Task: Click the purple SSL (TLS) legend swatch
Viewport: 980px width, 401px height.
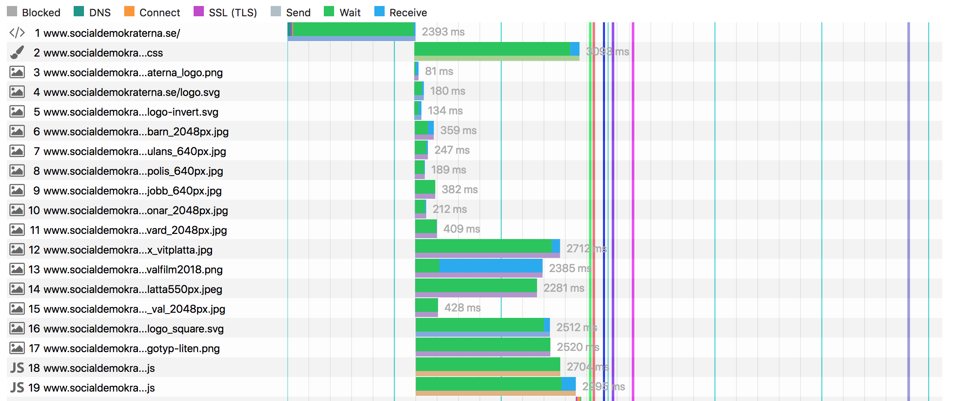Action: 198,12
